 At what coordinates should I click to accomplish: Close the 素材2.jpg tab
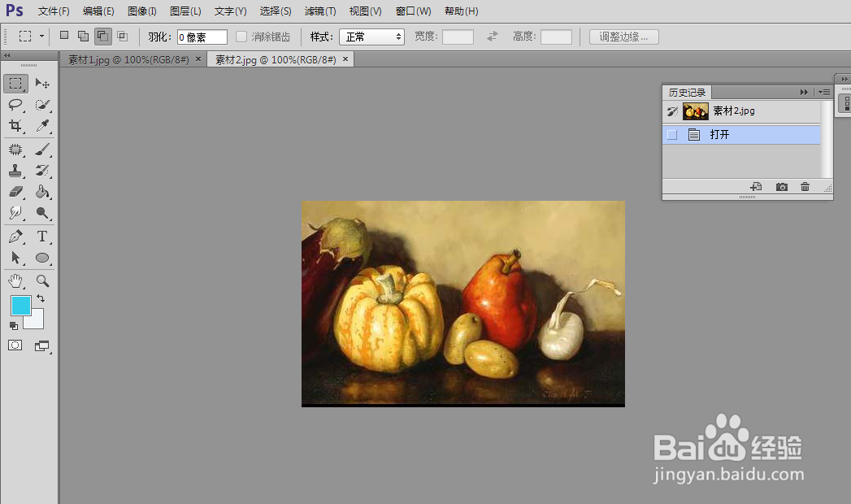345,59
